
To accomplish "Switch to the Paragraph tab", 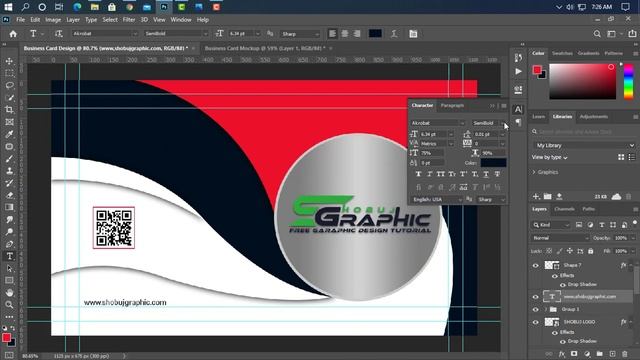I will click(452, 106).
